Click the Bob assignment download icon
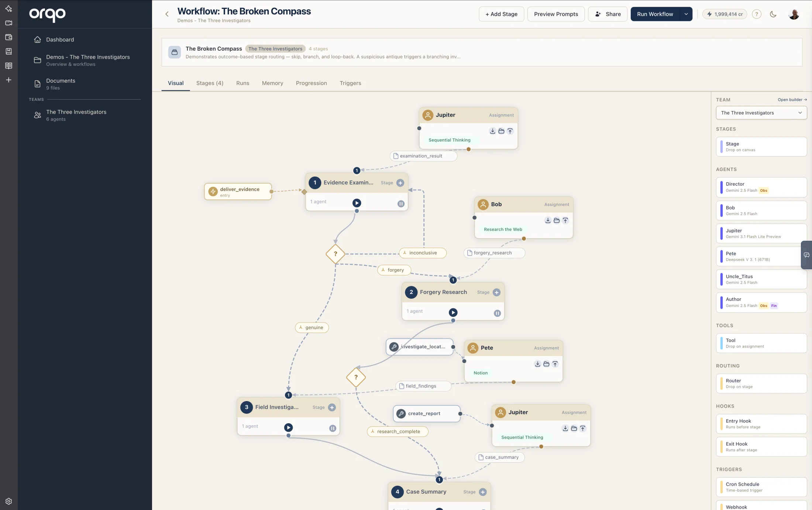 pos(548,220)
